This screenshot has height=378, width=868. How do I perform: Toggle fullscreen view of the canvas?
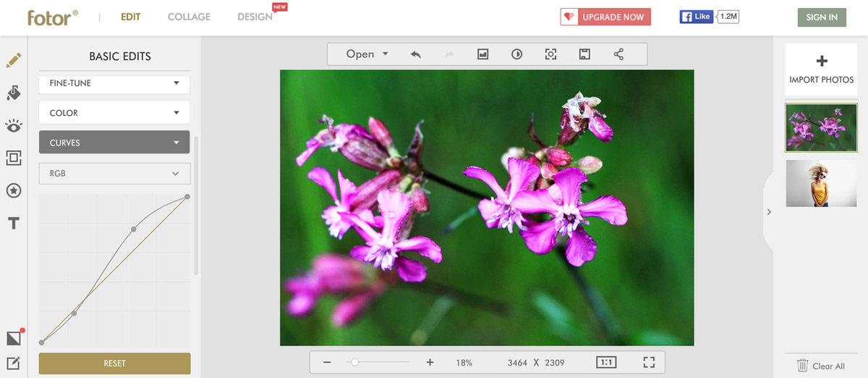click(648, 362)
